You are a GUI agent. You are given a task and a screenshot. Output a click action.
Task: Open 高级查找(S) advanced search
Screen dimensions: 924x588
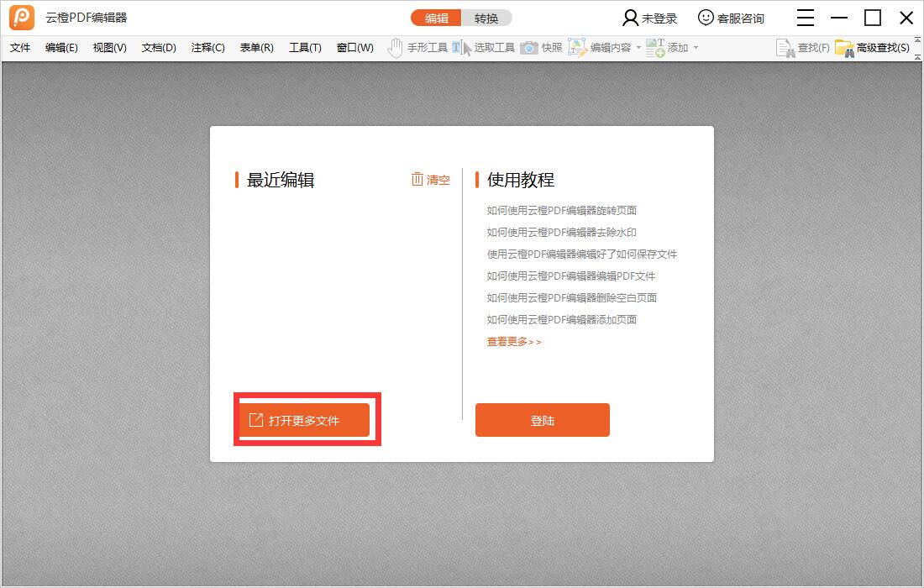(873, 48)
